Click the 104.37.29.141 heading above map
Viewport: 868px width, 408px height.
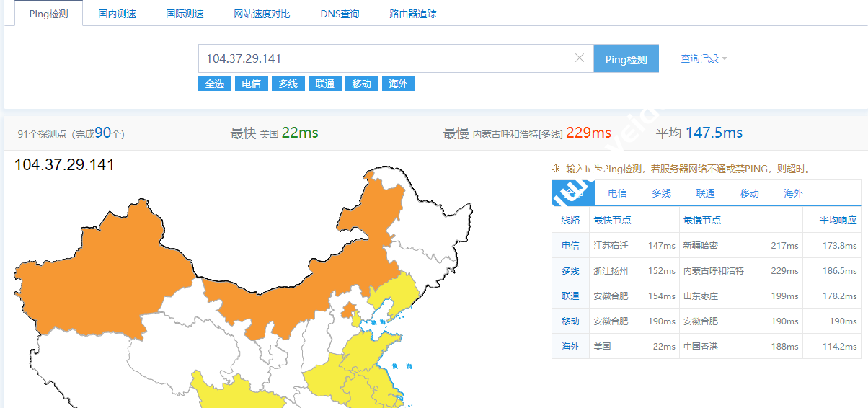(64, 165)
